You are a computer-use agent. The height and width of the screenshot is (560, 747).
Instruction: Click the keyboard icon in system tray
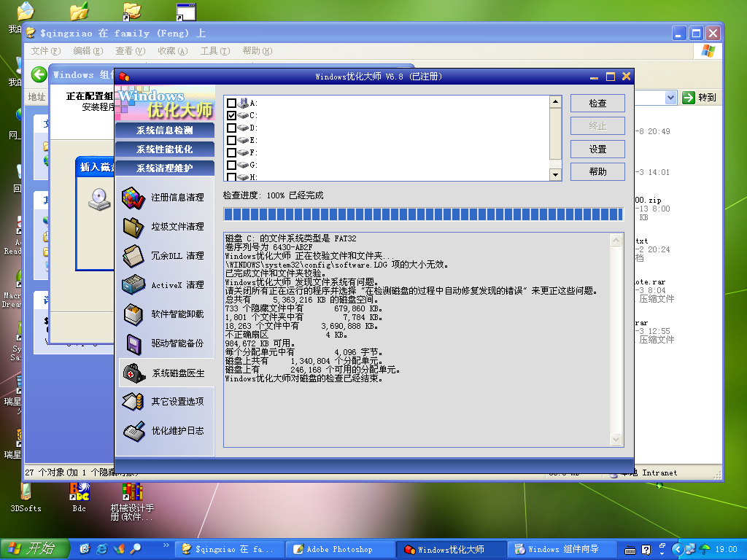(630, 550)
